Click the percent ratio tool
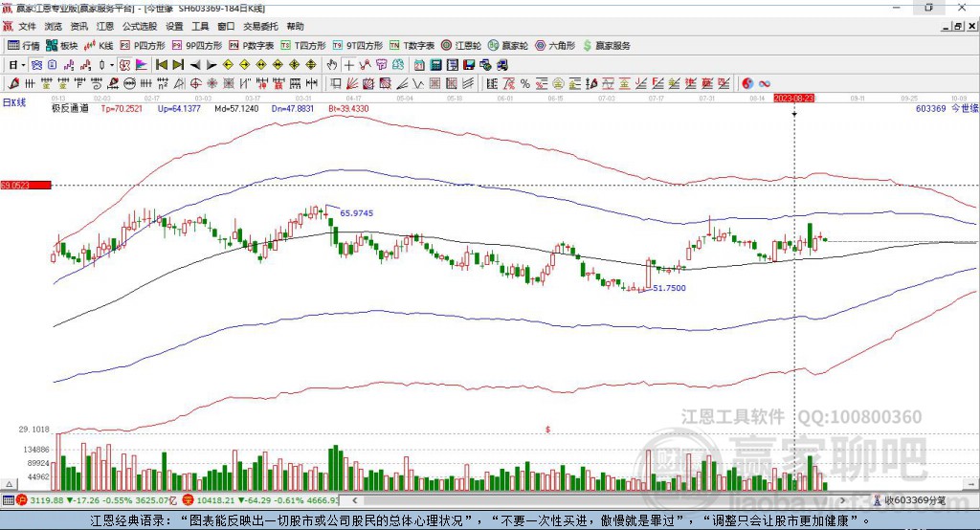The image size is (980, 530). tap(525, 84)
